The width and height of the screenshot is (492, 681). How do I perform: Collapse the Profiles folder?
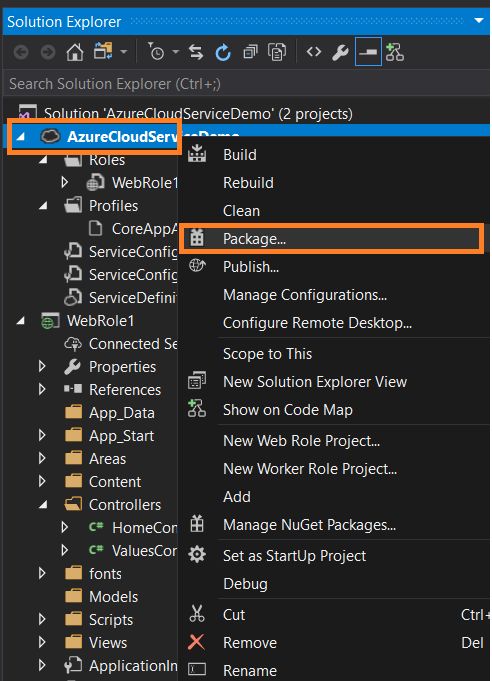(x=43, y=206)
